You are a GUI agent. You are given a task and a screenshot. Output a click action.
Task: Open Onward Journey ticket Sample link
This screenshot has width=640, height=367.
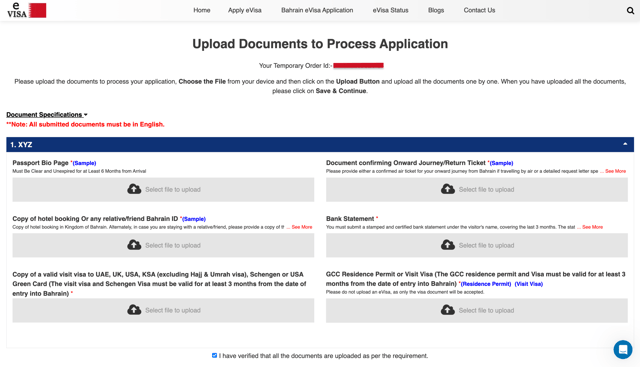click(502, 163)
